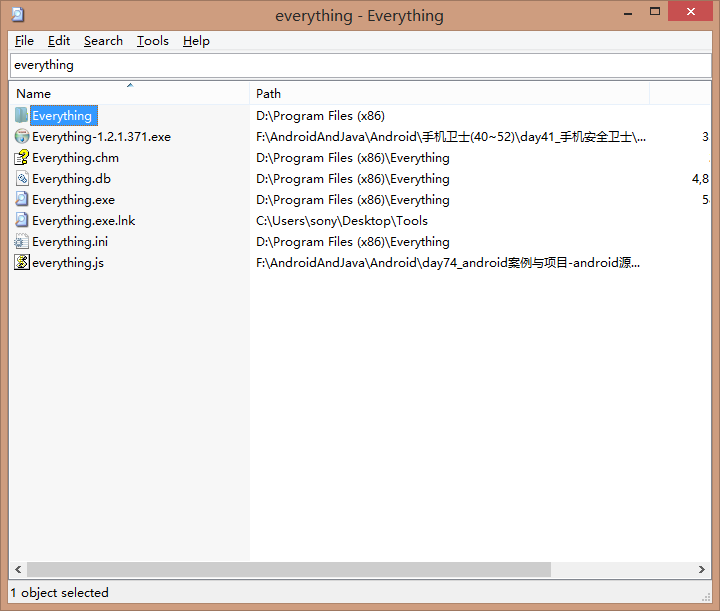
Task: Select the file name Everything.exe.lnk
Action: point(84,221)
